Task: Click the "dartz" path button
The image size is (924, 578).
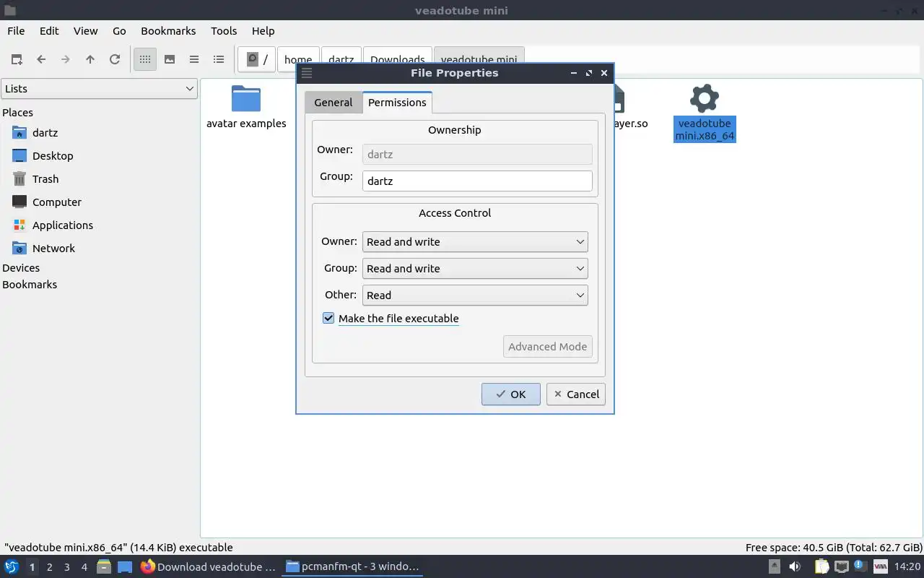Action: pyautogui.click(x=341, y=59)
